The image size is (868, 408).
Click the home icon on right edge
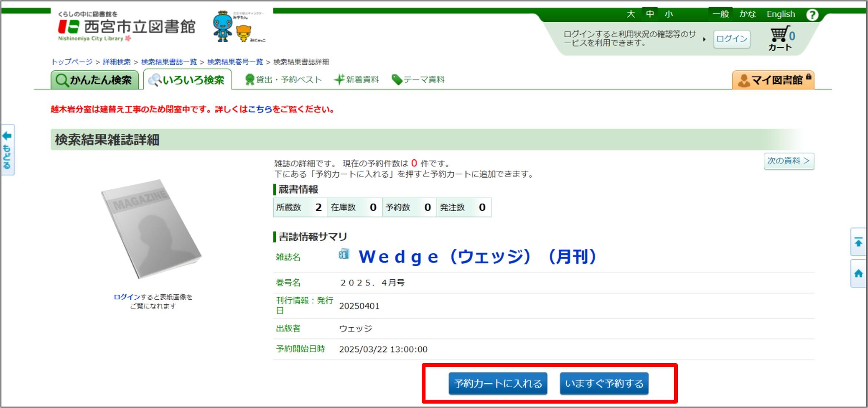click(858, 274)
